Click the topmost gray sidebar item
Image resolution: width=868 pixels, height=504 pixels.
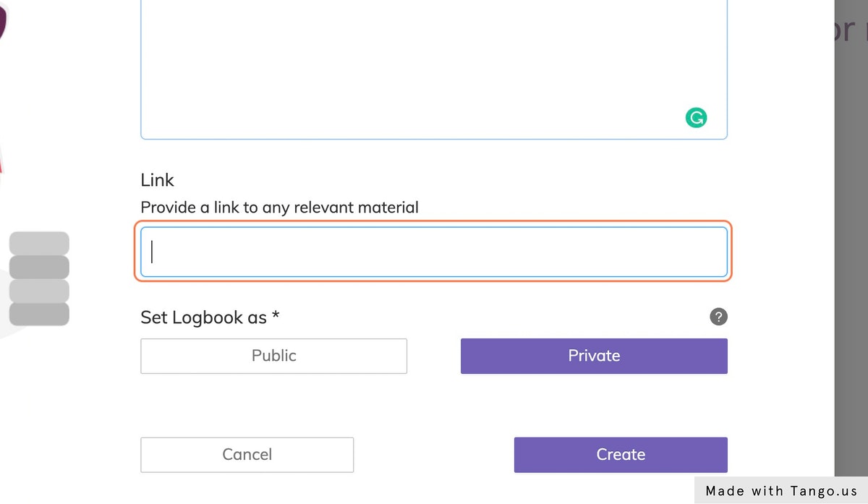click(39, 242)
